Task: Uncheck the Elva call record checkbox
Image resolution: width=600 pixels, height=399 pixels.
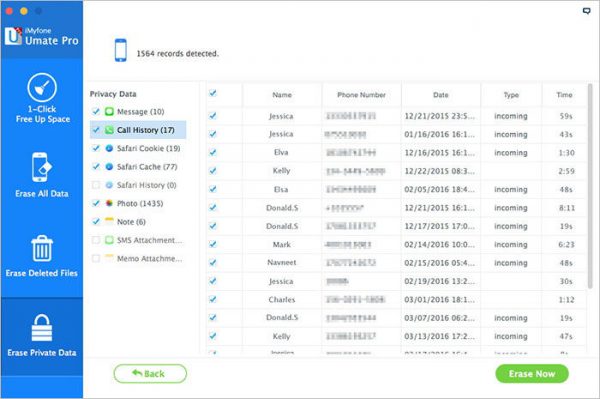Action: click(213, 153)
